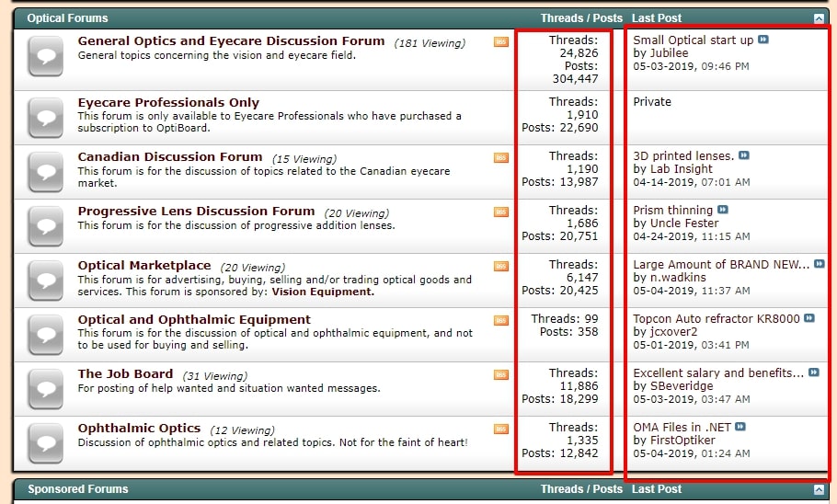Image resolution: width=837 pixels, height=504 pixels.
Task: Open General Optics and Eyecare Discussion Forum
Action: [231, 41]
